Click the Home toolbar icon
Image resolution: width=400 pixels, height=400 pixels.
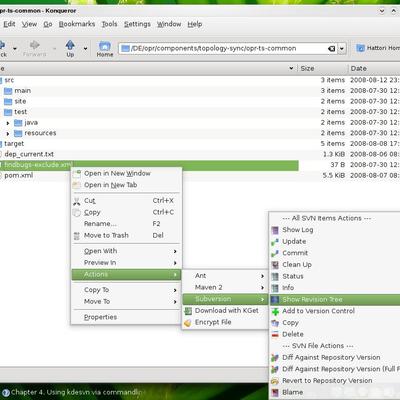pos(105,46)
